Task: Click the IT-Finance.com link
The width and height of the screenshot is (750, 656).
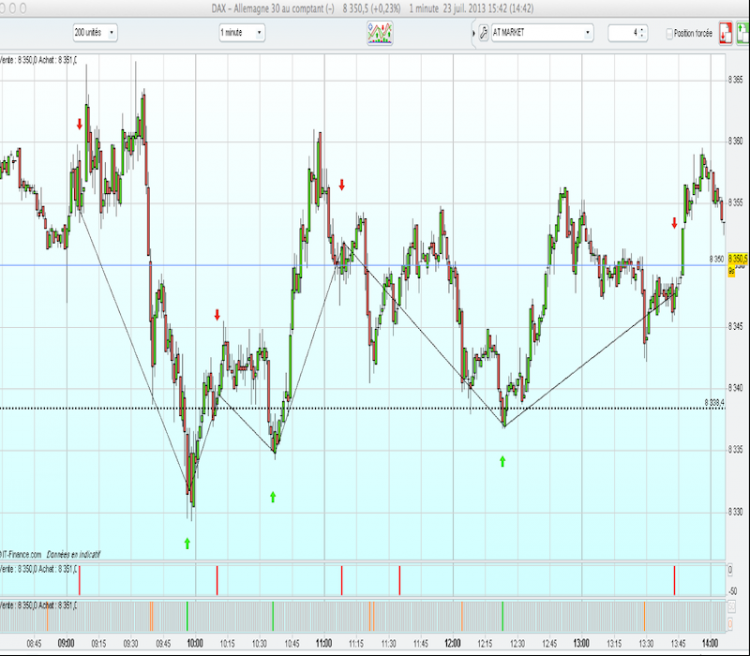Action: click(x=21, y=555)
